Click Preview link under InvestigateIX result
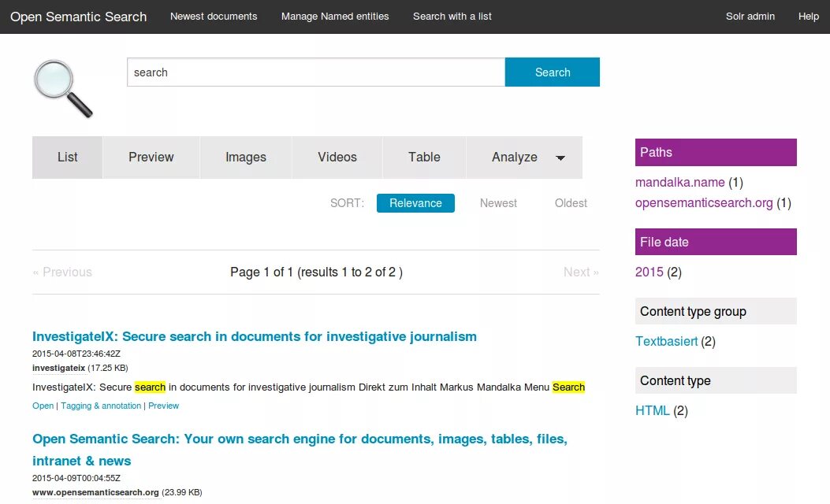The image size is (830, 504). pos(164,406)
